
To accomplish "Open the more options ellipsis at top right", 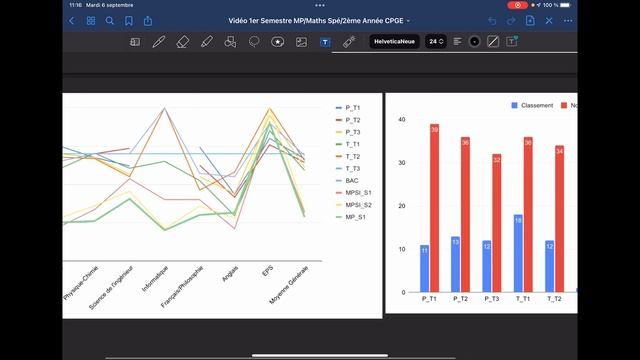I will coord(568,21).
